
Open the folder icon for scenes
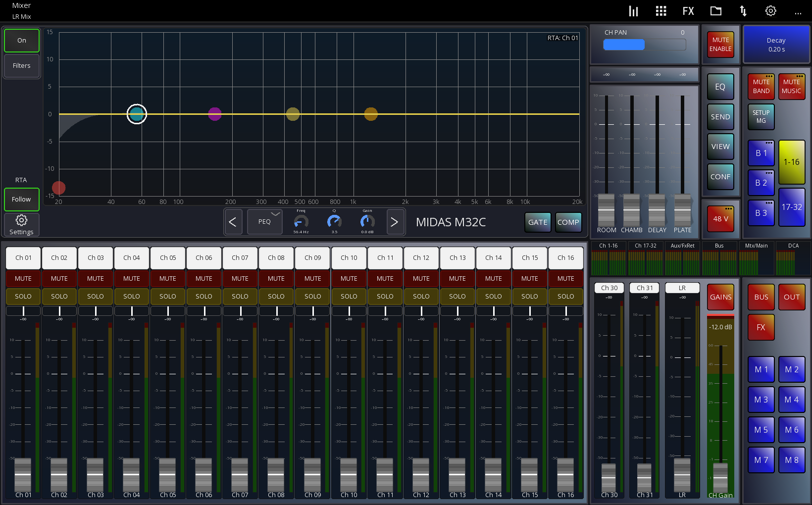click(716, 11)
